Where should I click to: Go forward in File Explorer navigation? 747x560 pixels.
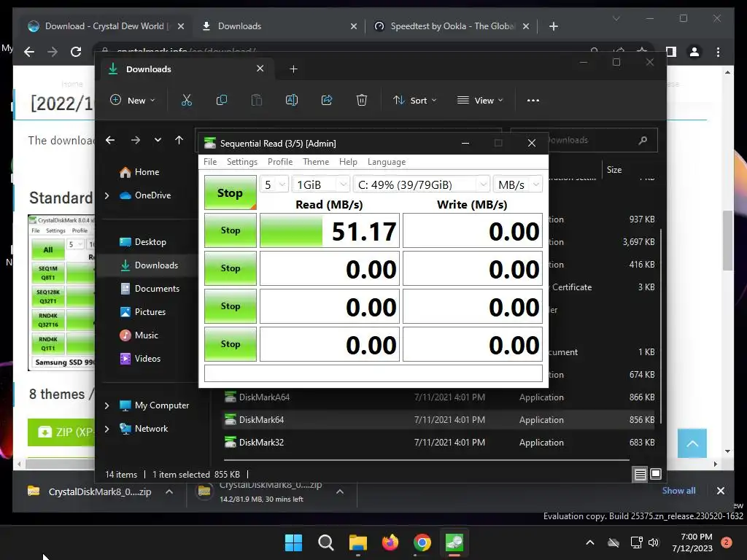[135, 140]
